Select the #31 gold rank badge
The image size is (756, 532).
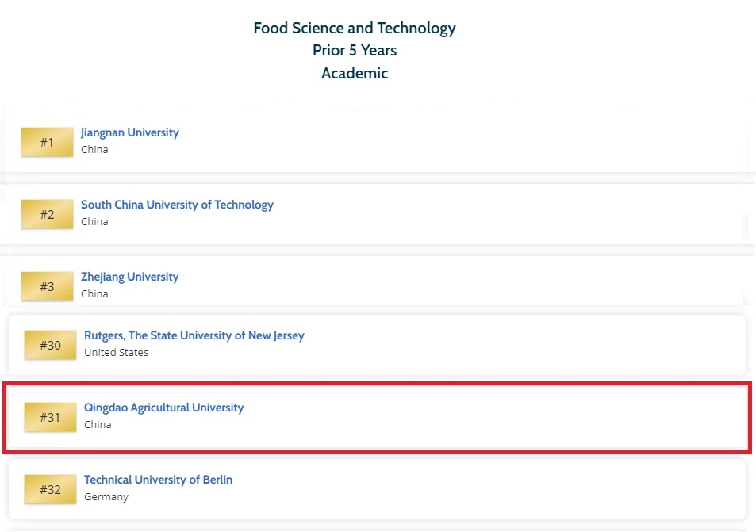(x=50, y=418)
